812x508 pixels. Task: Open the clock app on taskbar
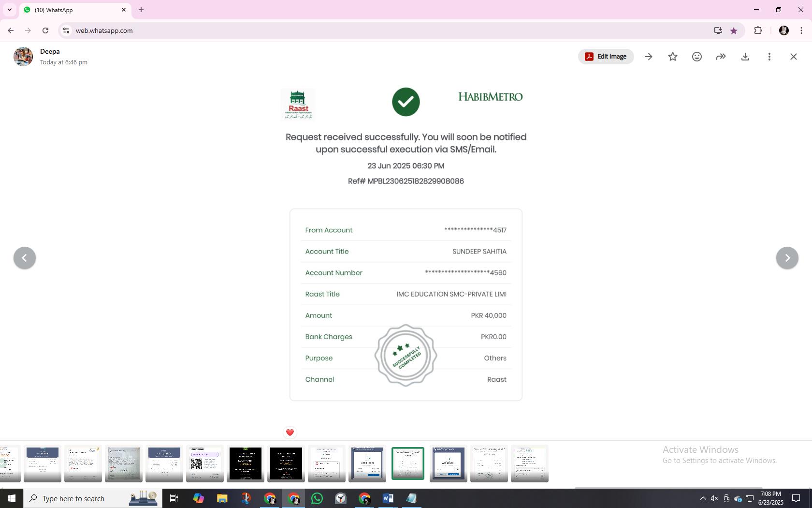pyautogui.click(x=341, y=498)
